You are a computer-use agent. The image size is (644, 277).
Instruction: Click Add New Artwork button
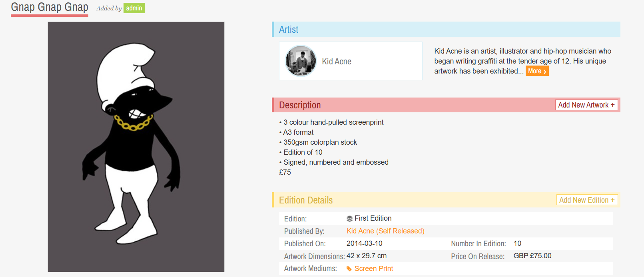(586, 105)
